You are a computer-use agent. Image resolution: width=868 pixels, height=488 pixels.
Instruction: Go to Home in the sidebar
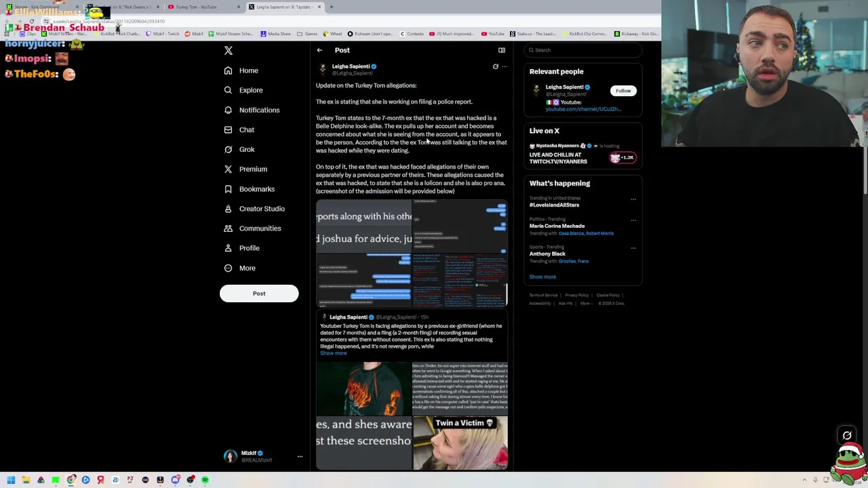pyautogui.click(x=248, y=70)
